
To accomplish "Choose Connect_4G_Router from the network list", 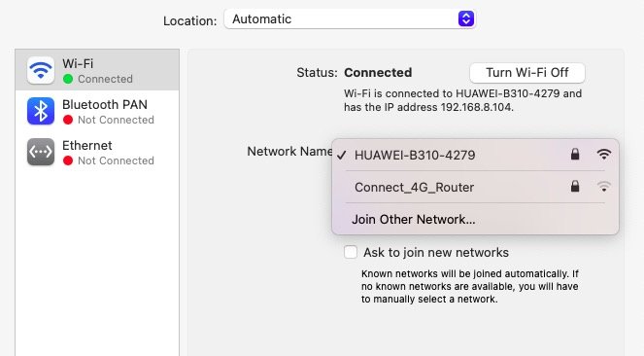I will pos(475,187).
